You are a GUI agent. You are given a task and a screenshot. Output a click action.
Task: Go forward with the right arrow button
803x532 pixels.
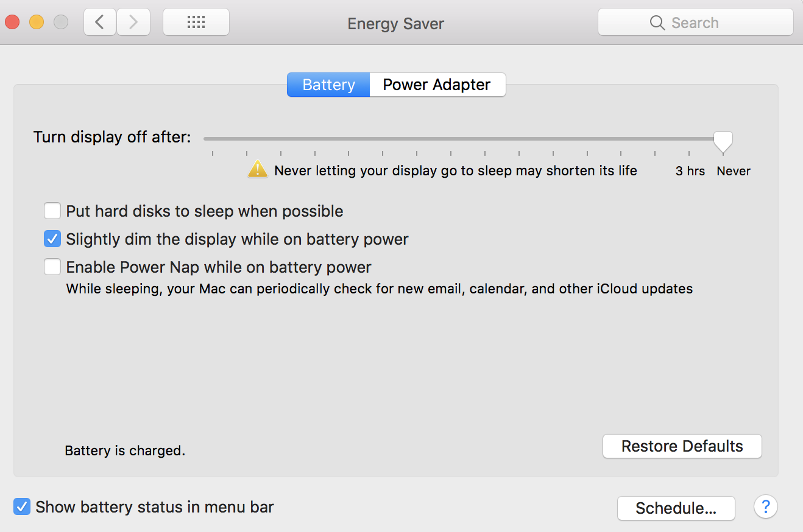point(133,23)
